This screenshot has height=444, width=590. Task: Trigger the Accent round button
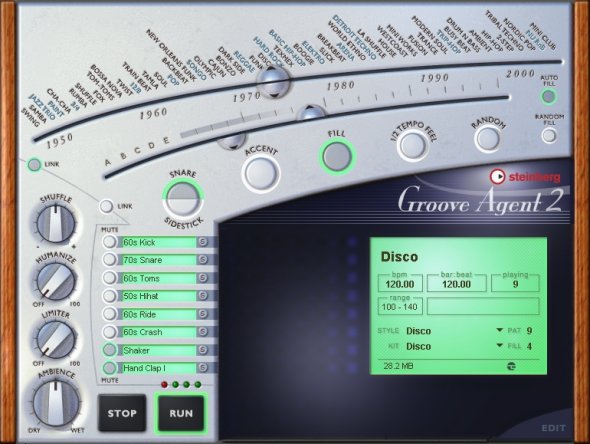point(261,174)
